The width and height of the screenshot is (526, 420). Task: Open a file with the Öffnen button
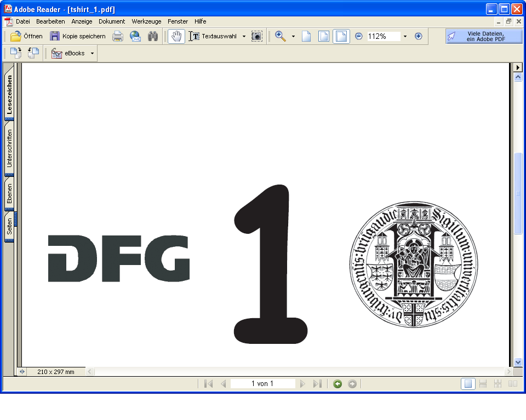(x=26, y=36)
